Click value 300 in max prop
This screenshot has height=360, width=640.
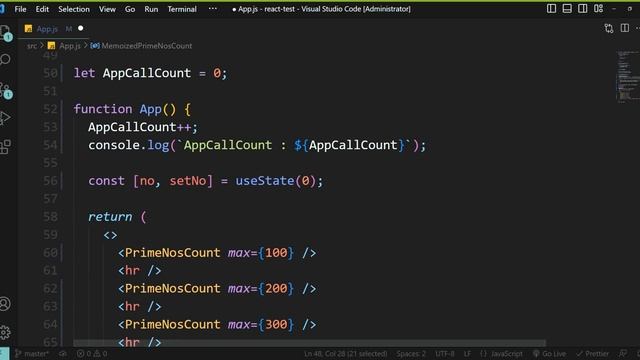pos(276,324)
